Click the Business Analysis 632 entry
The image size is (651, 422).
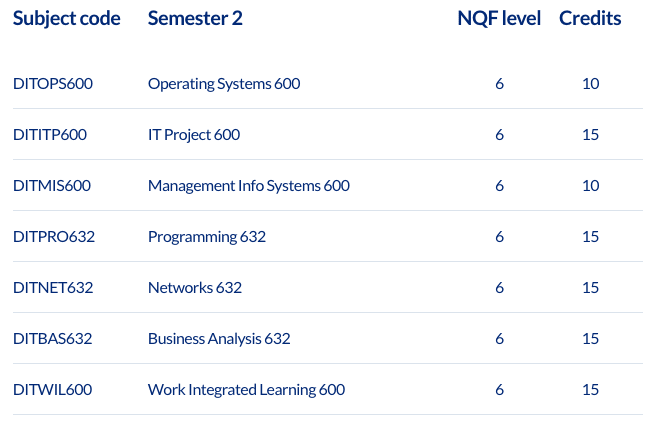(x=219, y=339)
